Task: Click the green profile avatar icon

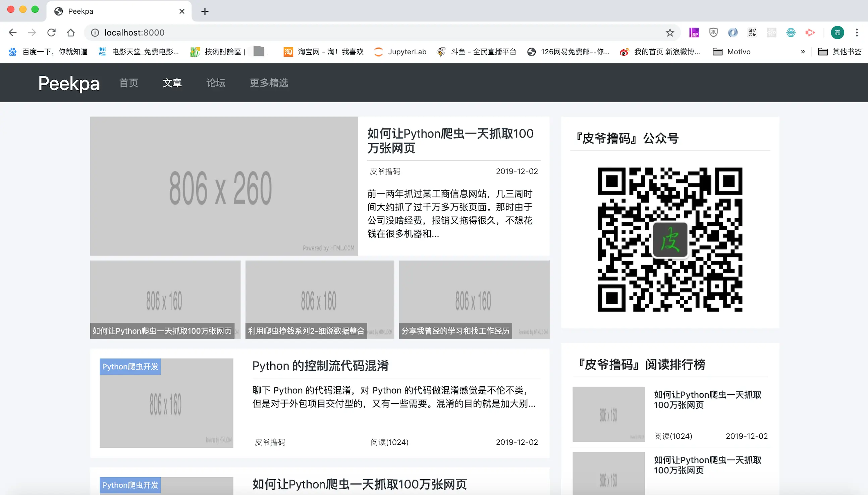Action: 837,33
